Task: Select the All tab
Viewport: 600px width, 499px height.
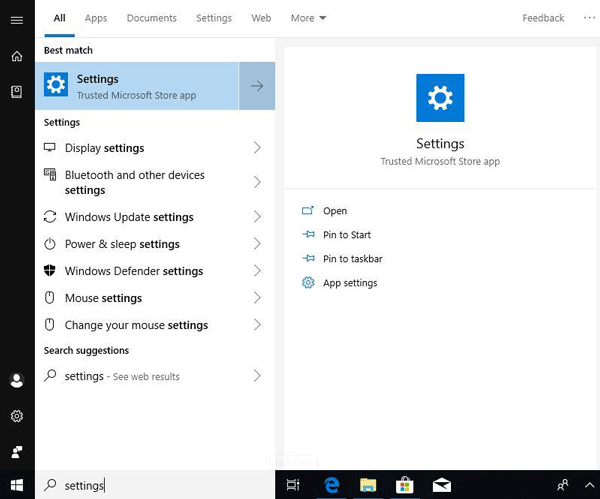Action: point(59,18)
